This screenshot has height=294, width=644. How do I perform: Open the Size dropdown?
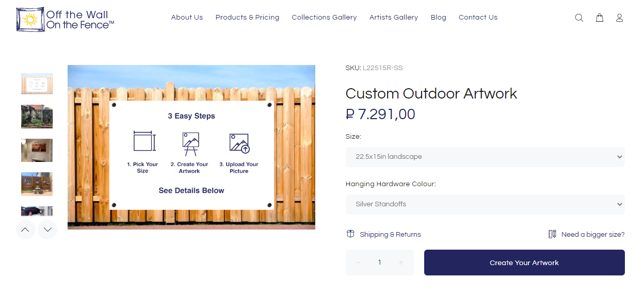coord(485,157)
